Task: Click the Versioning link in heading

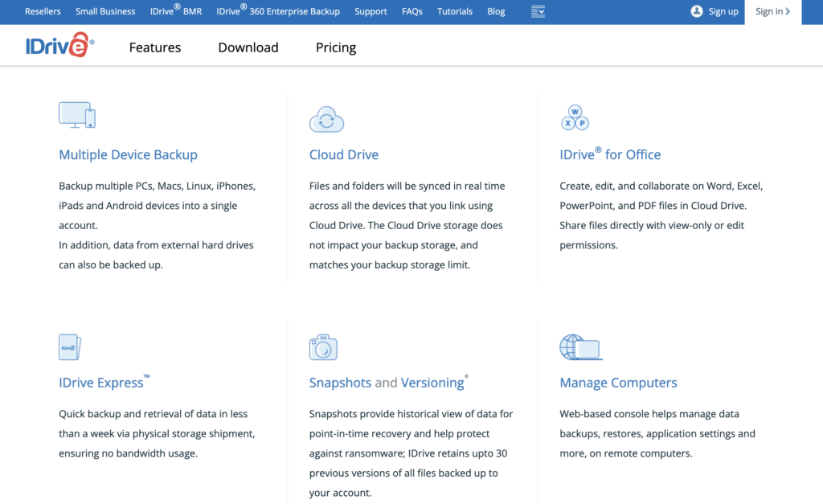Action: tap(432, 383)
